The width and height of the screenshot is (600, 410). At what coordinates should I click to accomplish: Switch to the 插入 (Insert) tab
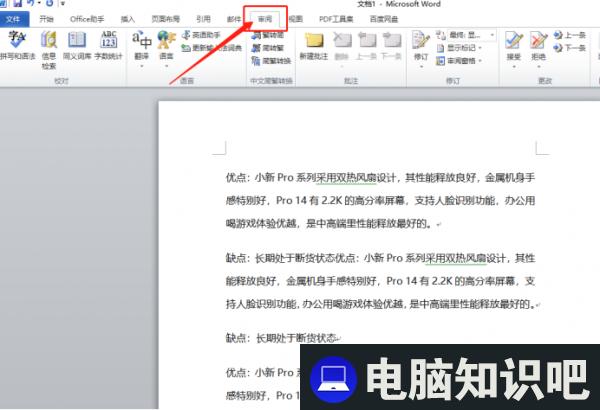[127, 19]
